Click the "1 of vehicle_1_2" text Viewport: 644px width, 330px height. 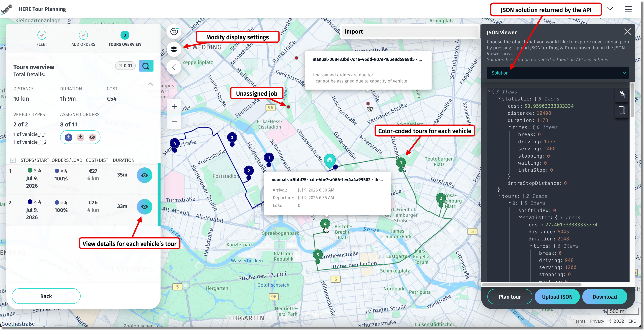pyautogui.click(x=30, y=142)
